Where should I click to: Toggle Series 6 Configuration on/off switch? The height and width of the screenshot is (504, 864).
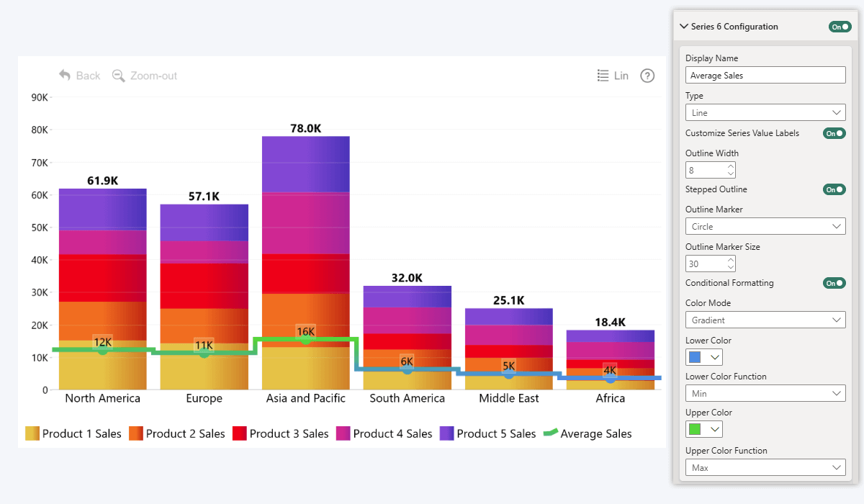840,27
